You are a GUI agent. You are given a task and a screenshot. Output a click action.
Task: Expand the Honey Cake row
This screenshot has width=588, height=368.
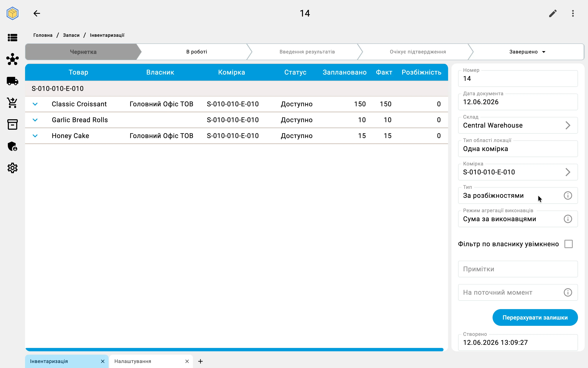coord(35,136)
